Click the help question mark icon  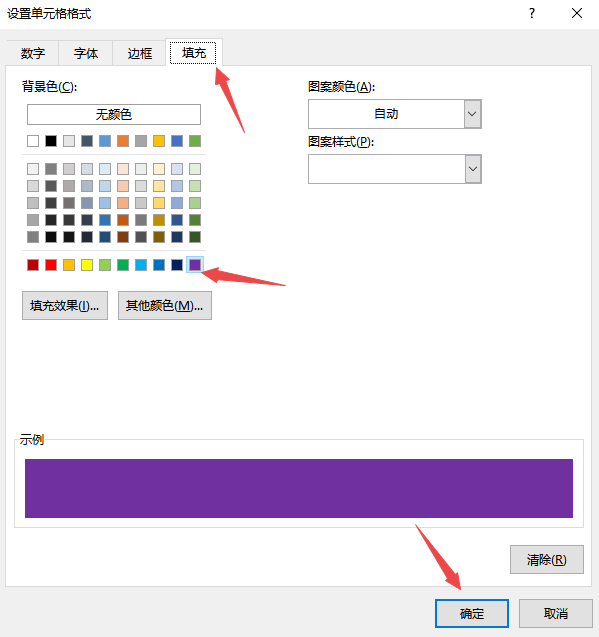[x=532, y=13]
